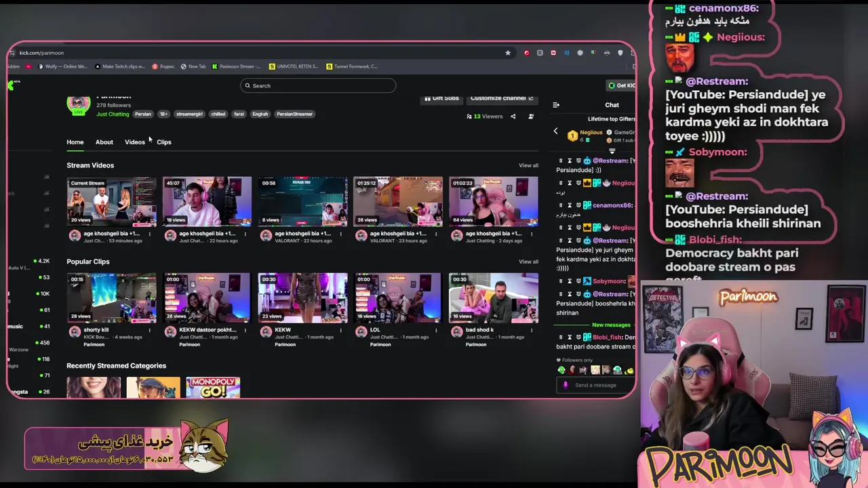This screenshot has height=488, width=868.
Task: Click the Just Chatting category link
Action: click(113, 114)
